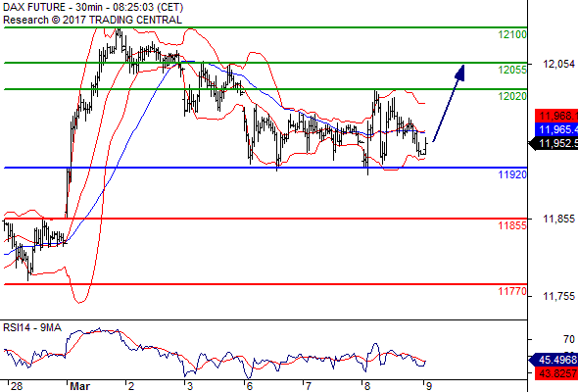Click the Mar date marker on time axis
Viewport: 578px width, 392px height.
[79, 386]
